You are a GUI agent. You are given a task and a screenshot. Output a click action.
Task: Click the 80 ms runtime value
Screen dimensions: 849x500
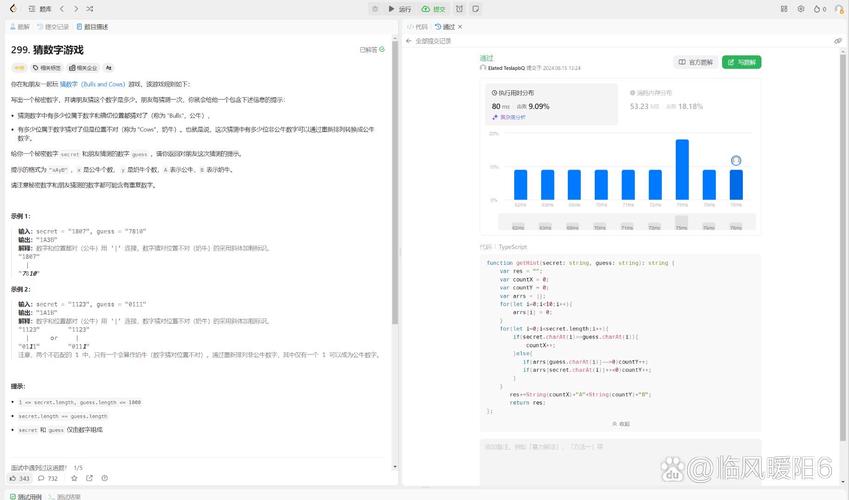click(500, 106)
